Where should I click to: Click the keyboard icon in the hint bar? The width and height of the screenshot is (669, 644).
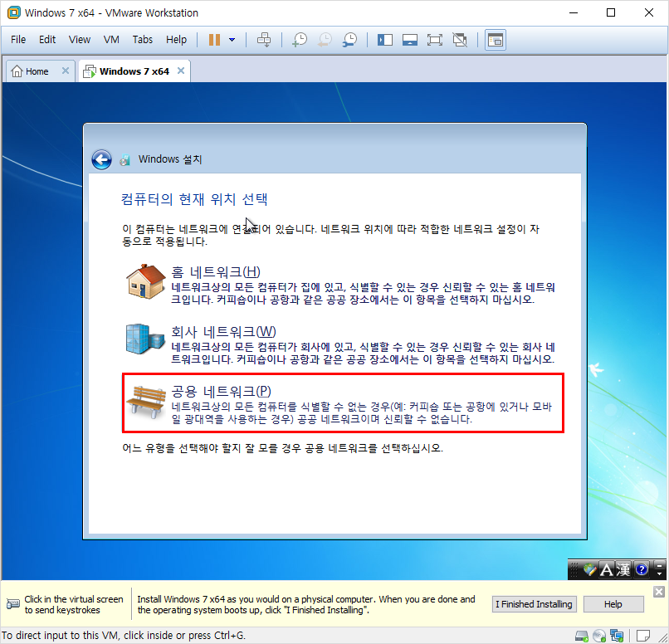[x=13, y=604]
